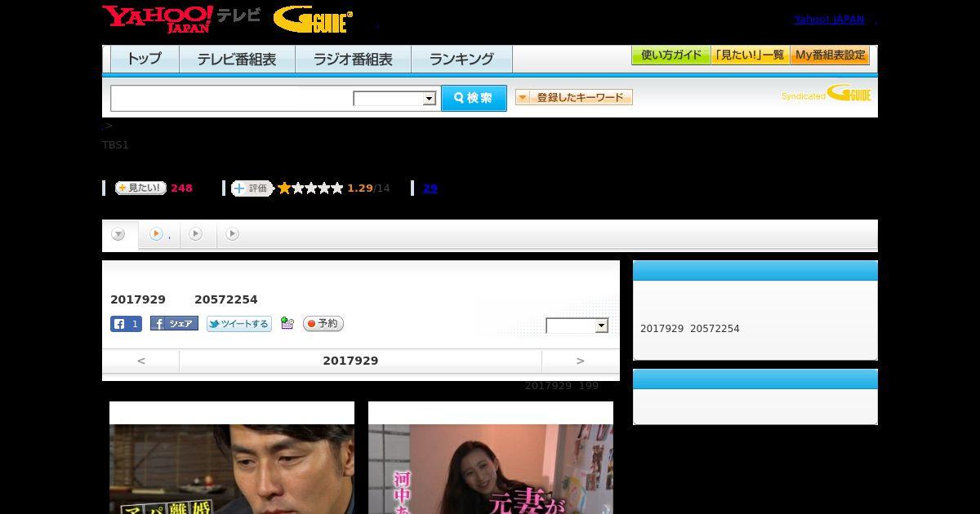This screenshot has width=980, height=514.
Task: Go to next date with > arrow
Action: pos(581,361)
